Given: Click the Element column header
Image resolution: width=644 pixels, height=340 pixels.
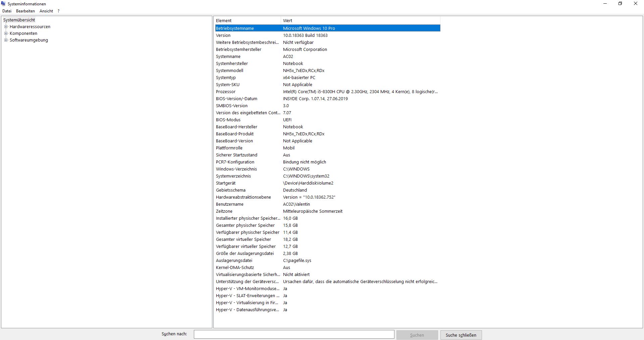Looking at the screenshot, I should point(248,21).
